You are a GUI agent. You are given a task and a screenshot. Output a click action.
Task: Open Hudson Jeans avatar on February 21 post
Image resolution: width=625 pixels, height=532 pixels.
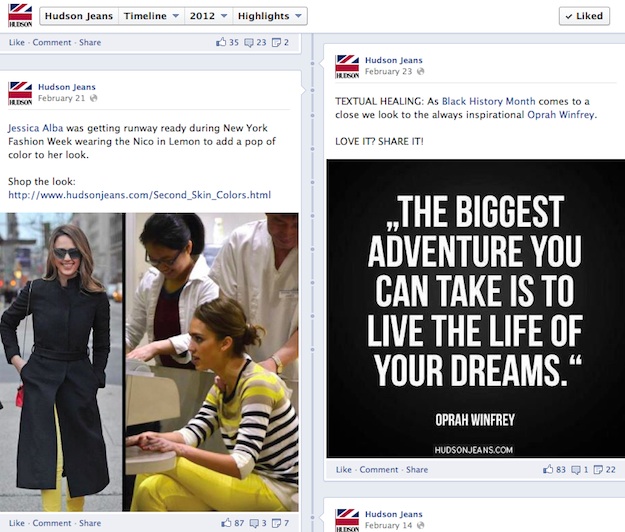pyautogui.click(x=20, y=93)
